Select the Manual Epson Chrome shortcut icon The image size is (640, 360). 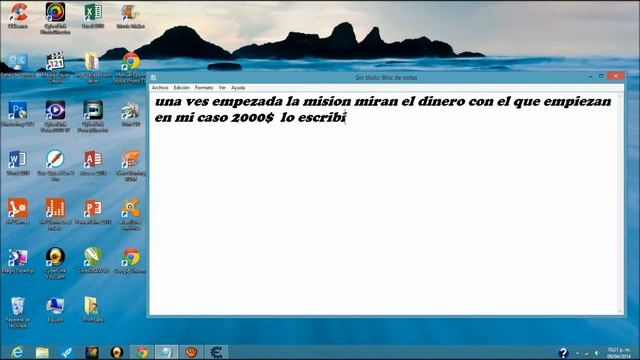point(131,67)
